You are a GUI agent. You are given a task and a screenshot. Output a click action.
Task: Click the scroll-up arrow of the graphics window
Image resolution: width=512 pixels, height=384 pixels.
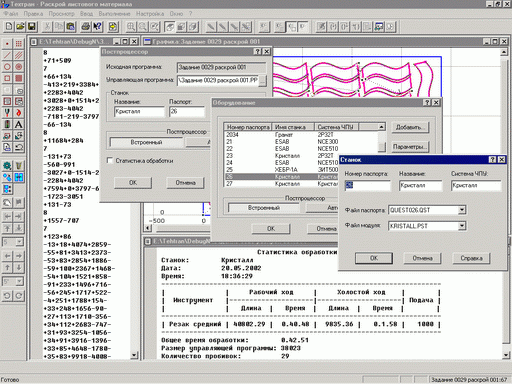pos(504,52)
